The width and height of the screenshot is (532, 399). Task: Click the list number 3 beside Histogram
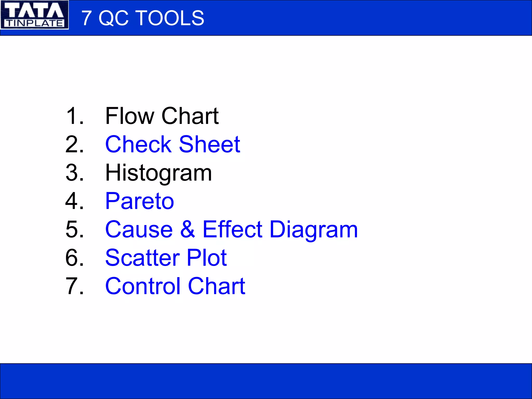coord(75,173)
